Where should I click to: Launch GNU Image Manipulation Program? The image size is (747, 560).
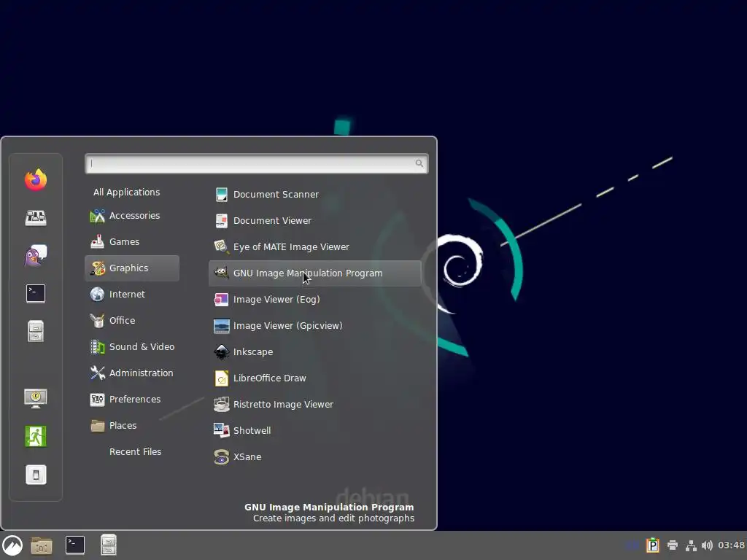(315, 273)
